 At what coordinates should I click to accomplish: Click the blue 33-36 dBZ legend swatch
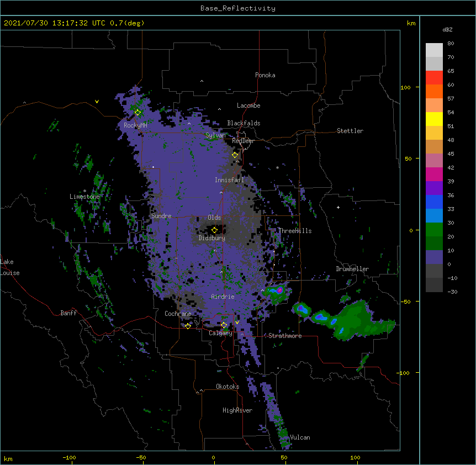pos(434,202)
